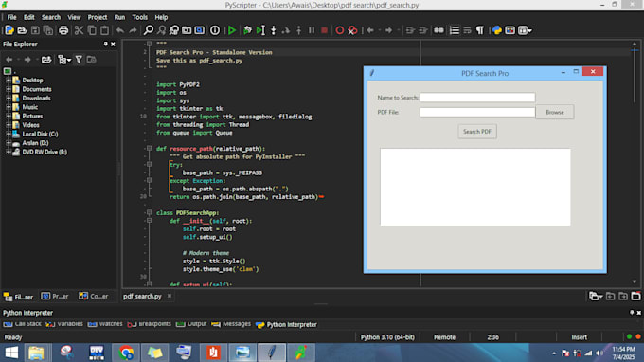Switch to the Breakpoints panel tab
This screenshot has height=362, width=644.
[150, 324]
